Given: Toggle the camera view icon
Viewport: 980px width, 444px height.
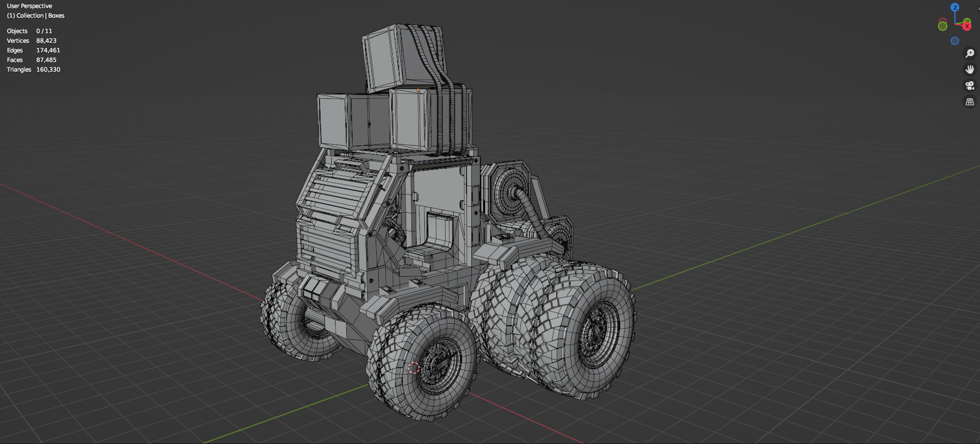Looking at the screenshot, I should [x=970, y=85].
